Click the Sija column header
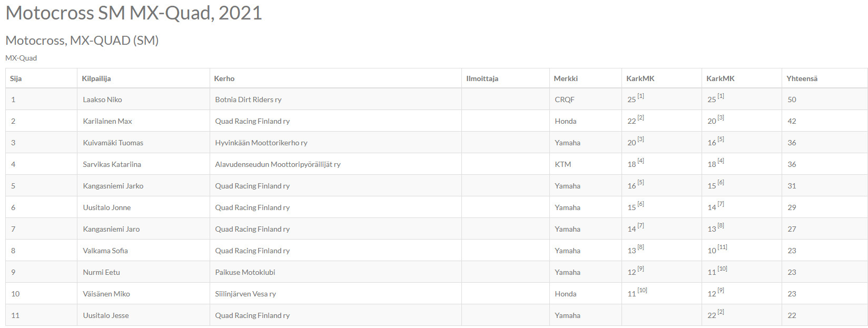Image resolution: width=868 pixels, height=328 pixels. tap(16, 78)
